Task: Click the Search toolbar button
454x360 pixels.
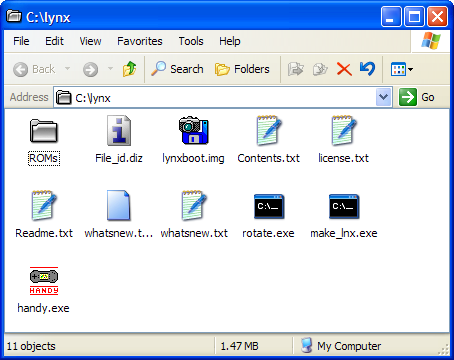Action: tap(177, 69)
